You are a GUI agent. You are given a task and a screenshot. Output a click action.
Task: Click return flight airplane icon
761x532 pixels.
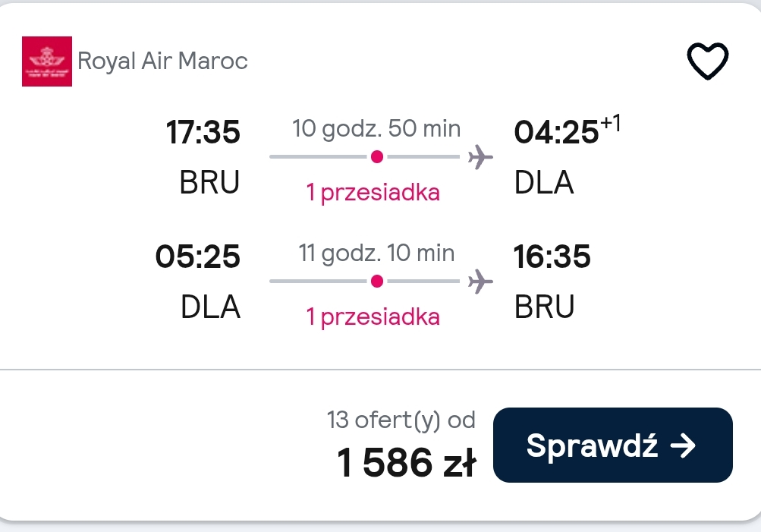tap(480, 281)
